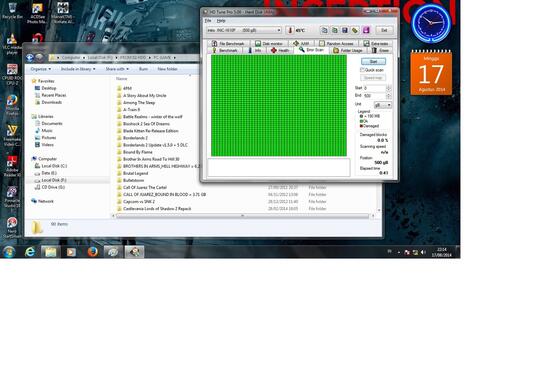Click the options tag icon in HD Tune toolbar
Image resolution: width=540 pixels, height=366 pixels.
point(355,30)
